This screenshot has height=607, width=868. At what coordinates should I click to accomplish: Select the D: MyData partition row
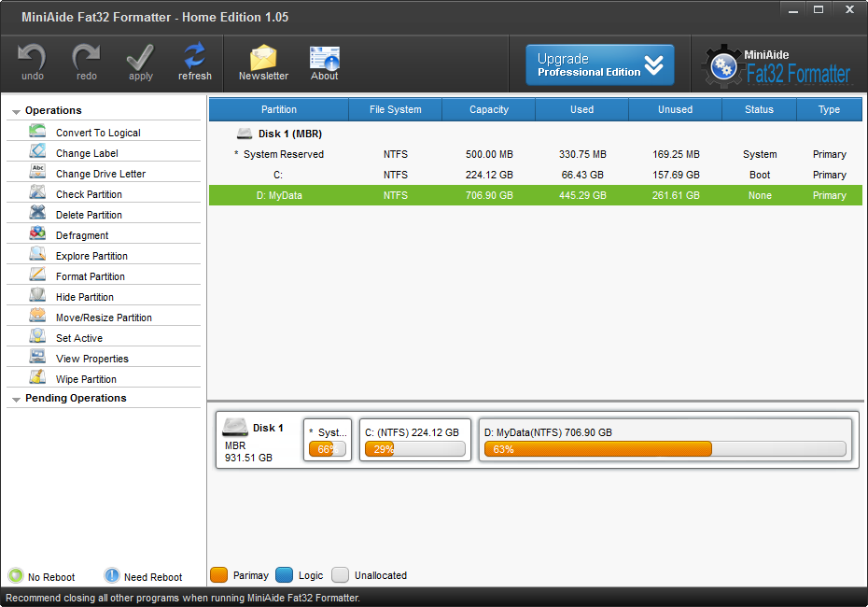click(x=536, y=195)
